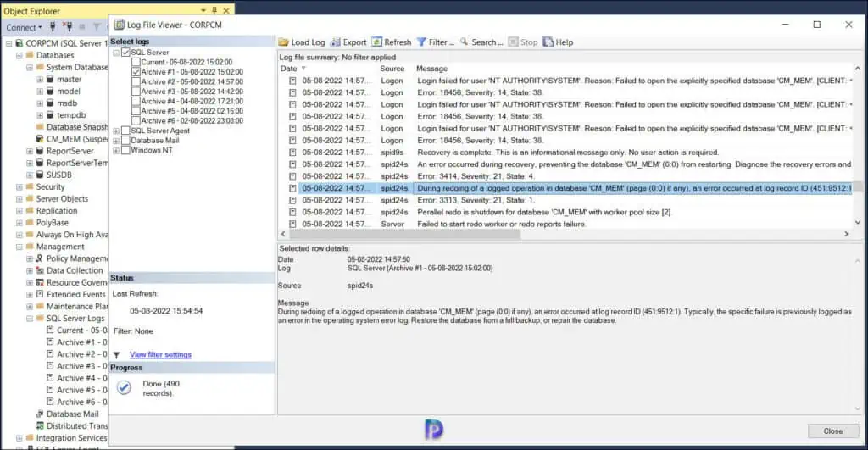Click the Refresh toolbar icon

[376, 42]
